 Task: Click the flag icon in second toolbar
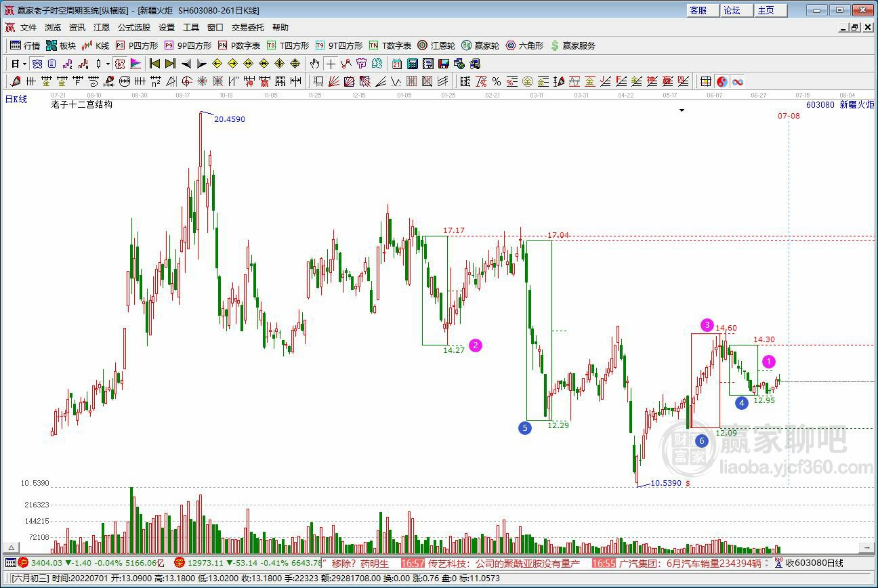coord(135,64)
